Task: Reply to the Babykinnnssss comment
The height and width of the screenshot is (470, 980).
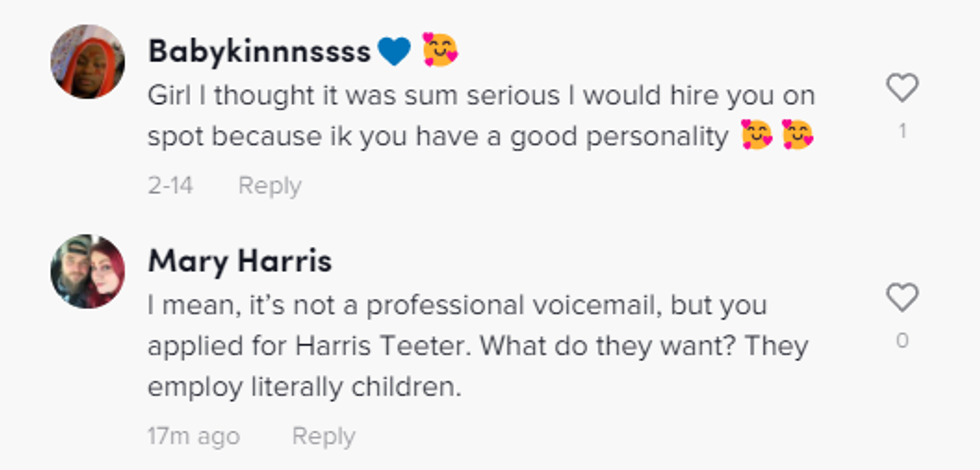Action: 269,186
